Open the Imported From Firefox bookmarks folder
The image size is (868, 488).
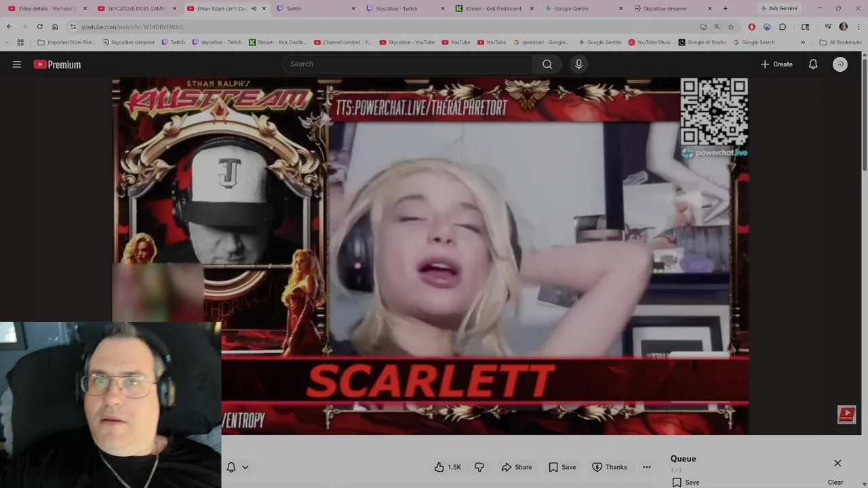(66, 42)
